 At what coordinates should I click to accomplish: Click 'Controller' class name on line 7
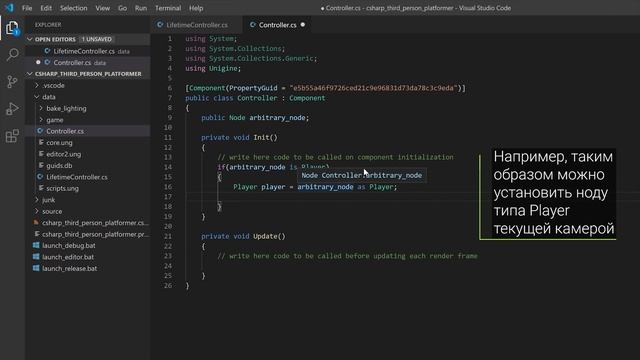(x=257, y=98)
